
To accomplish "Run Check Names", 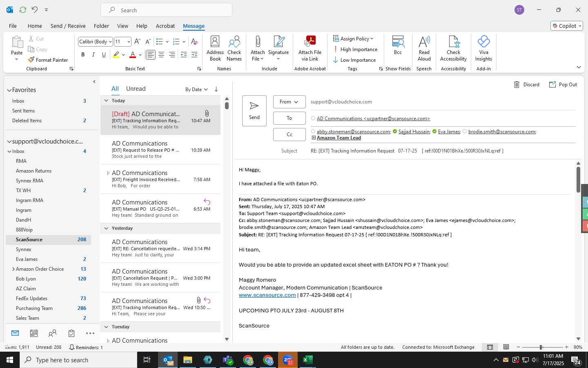I will click(234, 48).
